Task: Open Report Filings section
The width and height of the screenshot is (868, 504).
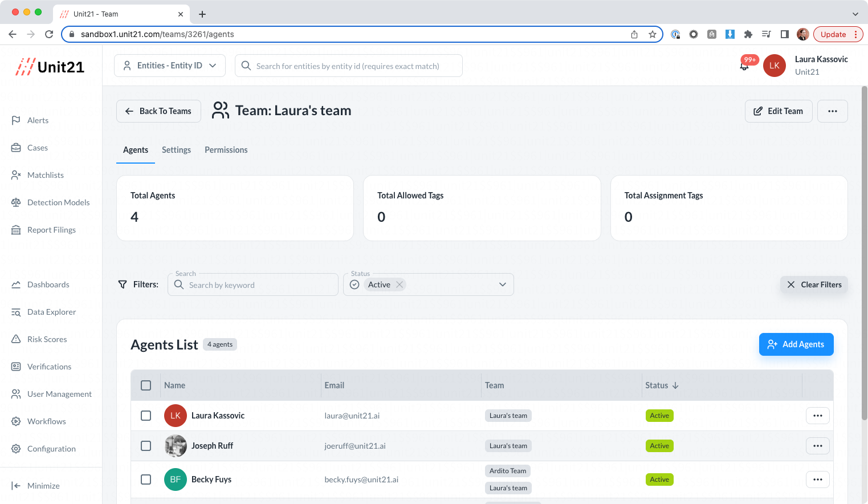Action: tap(43, 230)
